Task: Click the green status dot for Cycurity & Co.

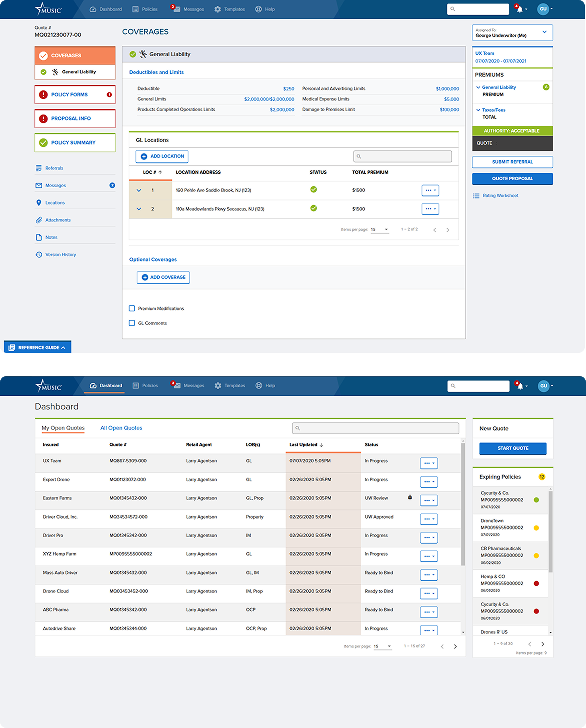Action: click(536, 500)
